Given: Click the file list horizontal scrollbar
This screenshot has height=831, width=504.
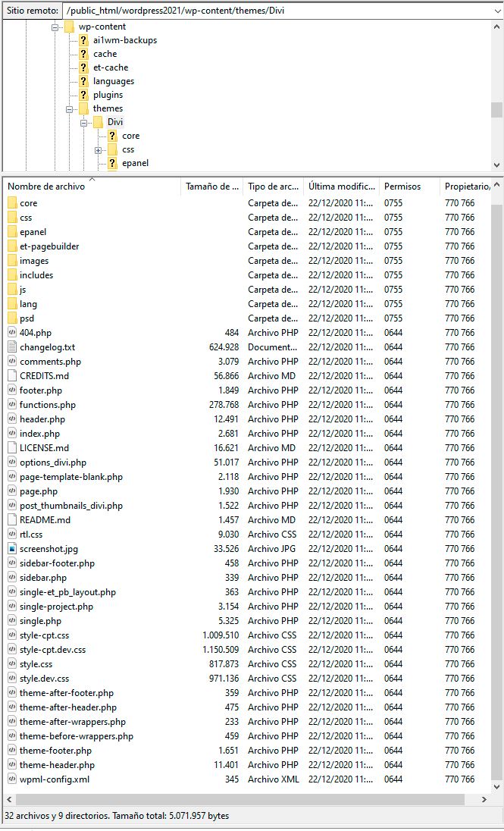Looking at the screenshot, I should tap(240, 799).
